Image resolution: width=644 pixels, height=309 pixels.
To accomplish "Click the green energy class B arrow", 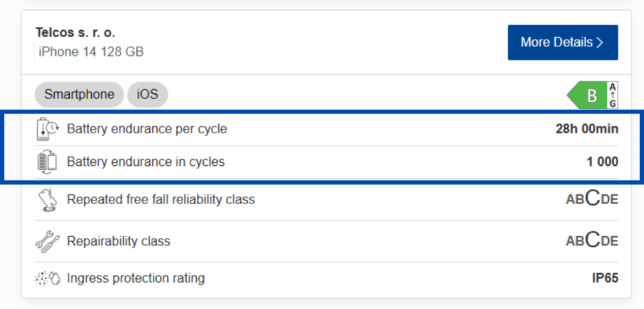I will coord(587,95).
